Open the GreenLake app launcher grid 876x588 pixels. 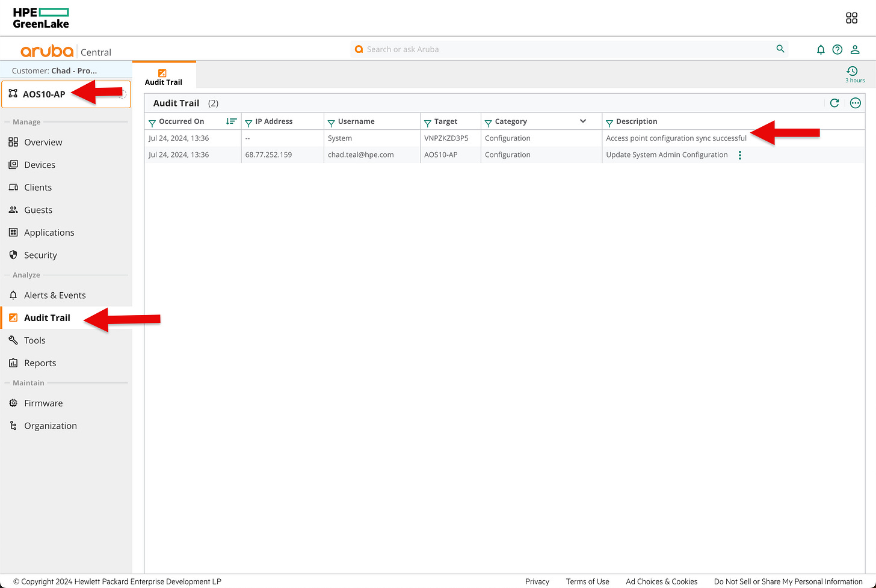851,18
